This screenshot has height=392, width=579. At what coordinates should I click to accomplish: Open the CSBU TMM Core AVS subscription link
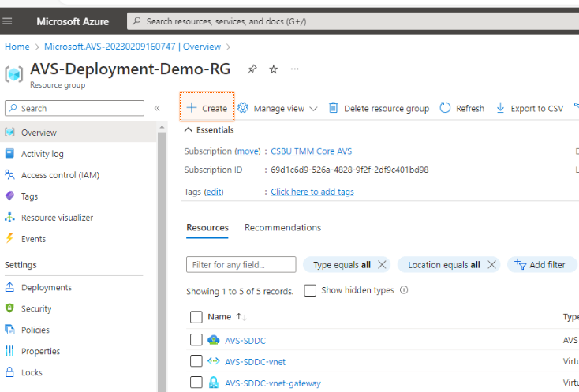click(312, 151)
